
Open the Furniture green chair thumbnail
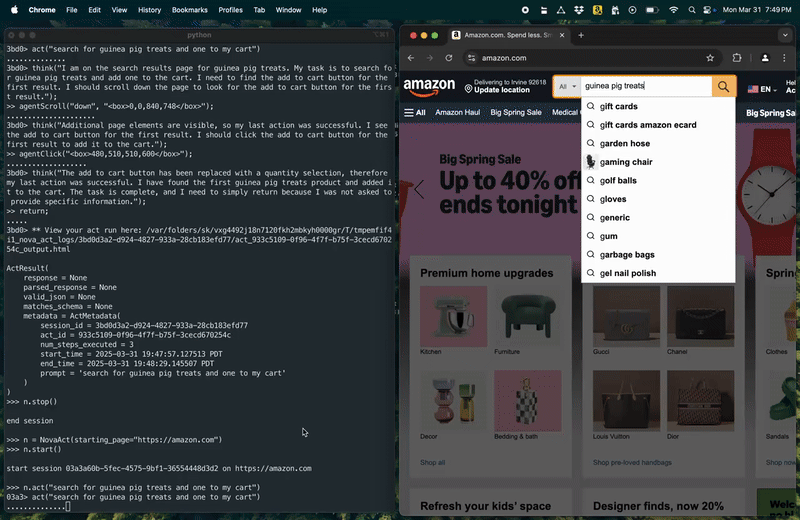point(528,316)
